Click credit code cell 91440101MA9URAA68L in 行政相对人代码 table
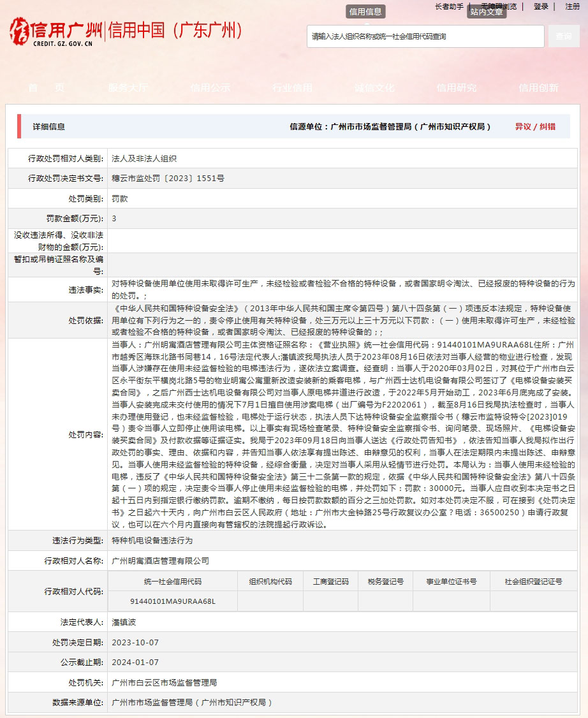588x718 pixels. click(173, 601)
